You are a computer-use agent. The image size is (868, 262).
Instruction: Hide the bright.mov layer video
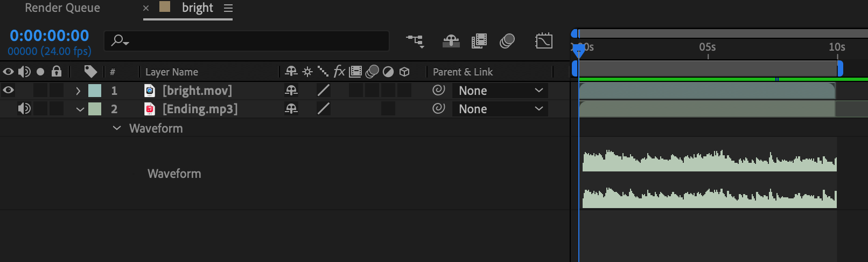(8, 90)
